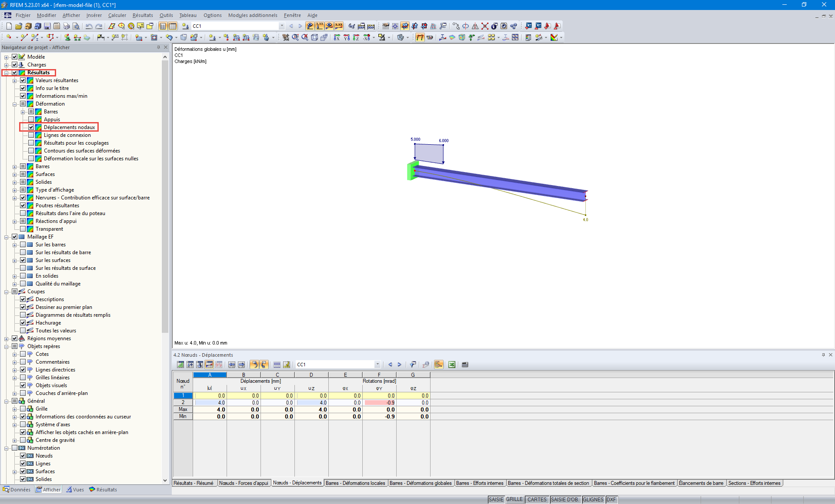Viewport: 835px width, 504px height.
Task: Enable the Appuis deformation checkbox
Action: pos(31,119)
